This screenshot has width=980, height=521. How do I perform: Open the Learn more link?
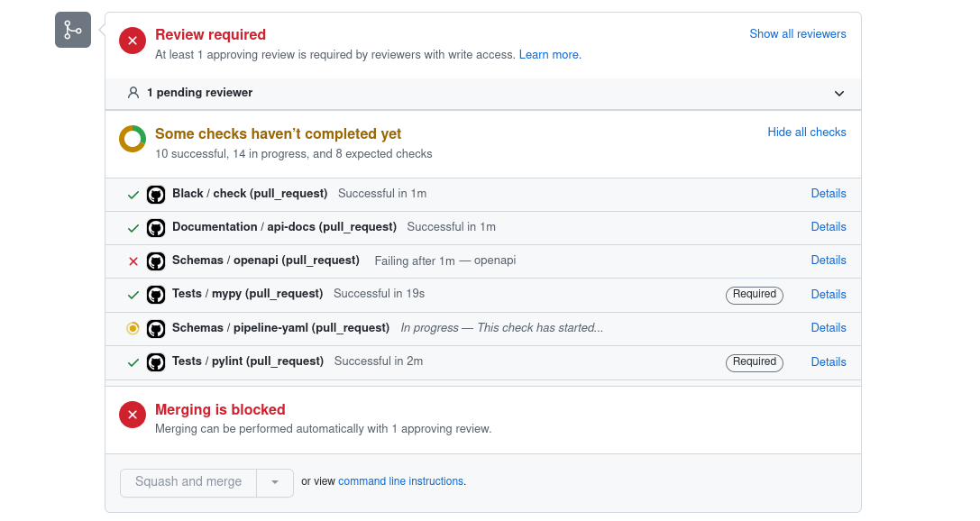(549, 54)
